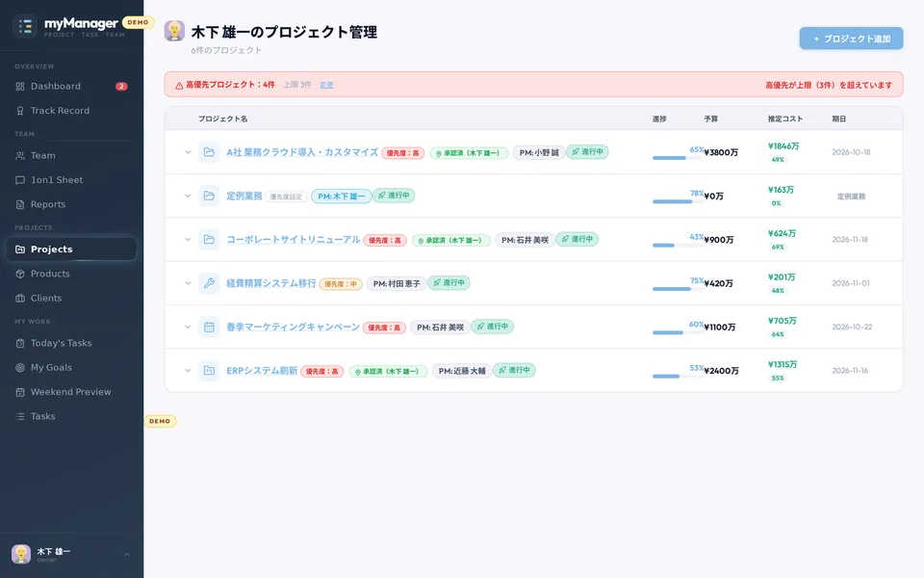Click the myManager logo icon
The image size is (924, 578).
(x=25, y=26)
